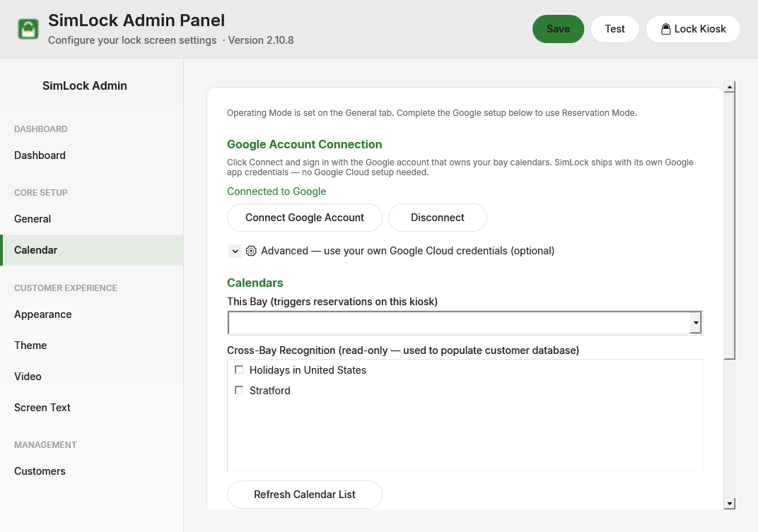Refresh the calendar list
The height and width of the screenshot is (532, 758).
coord(305,495)
